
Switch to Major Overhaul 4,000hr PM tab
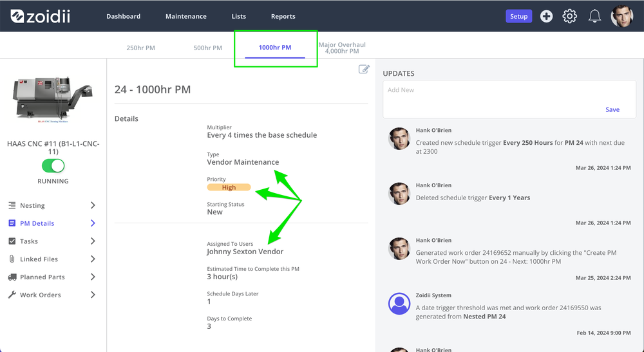click(x=342, y=48)
